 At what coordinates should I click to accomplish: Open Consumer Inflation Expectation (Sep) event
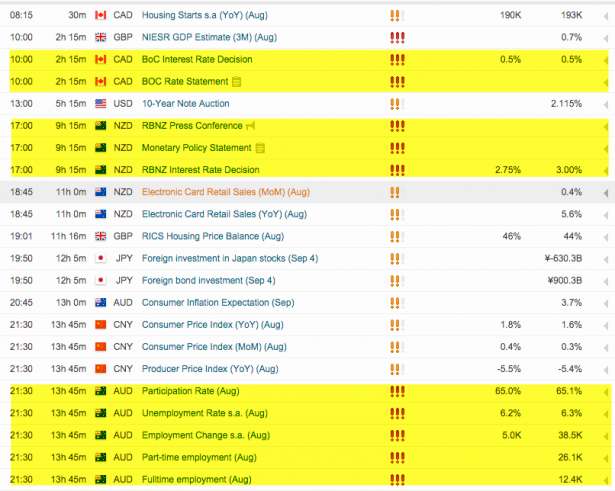click(x=218, y=302)
